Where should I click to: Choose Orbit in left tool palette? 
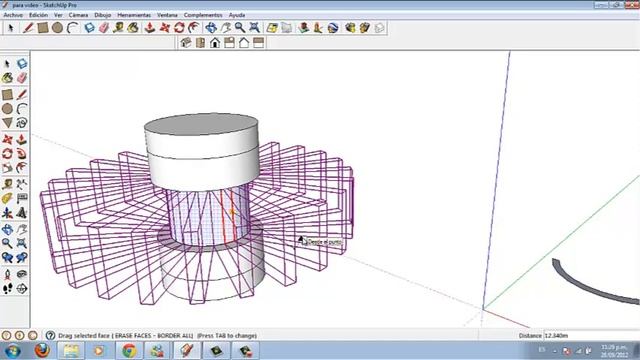(x=7, y=229)
